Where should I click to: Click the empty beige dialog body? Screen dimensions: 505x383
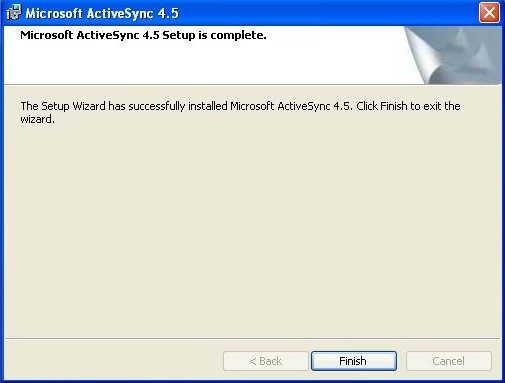(x=252, y=230)
